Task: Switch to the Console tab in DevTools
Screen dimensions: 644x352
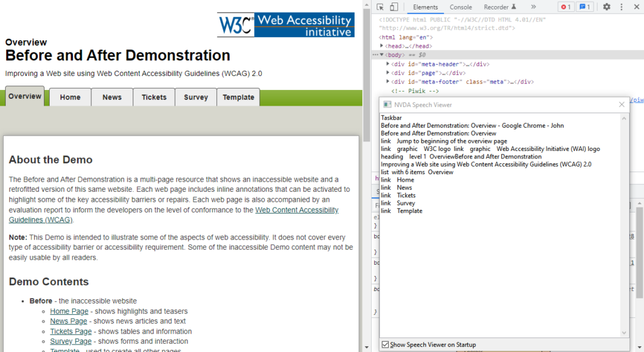Action: (461, 7)
